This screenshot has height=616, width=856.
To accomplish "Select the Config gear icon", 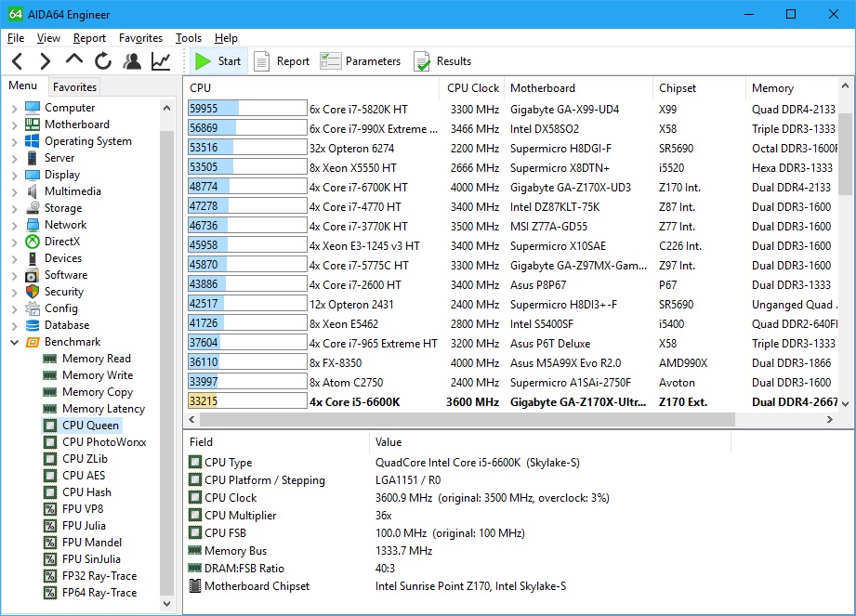I will coord(33,308).
